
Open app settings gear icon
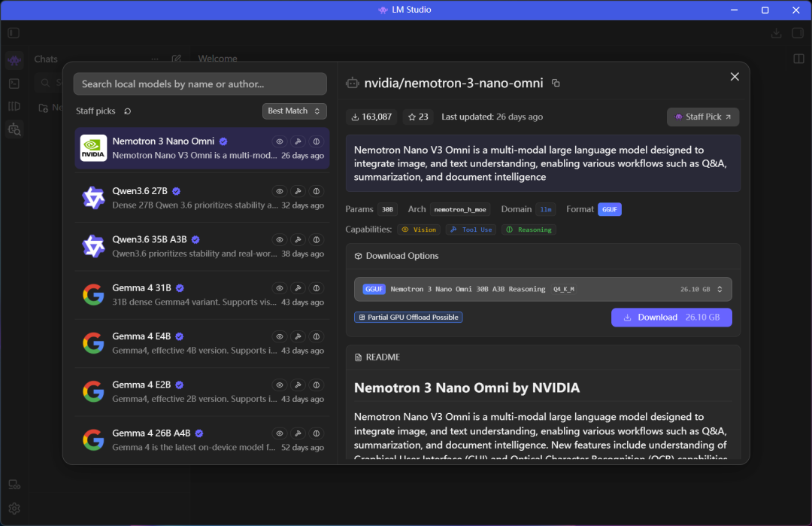pyautogui.click(x=14, y=509)
